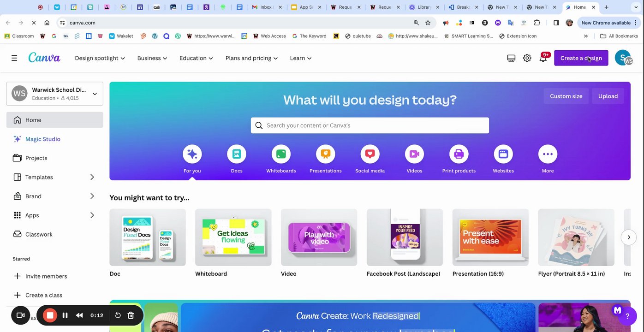Go to Home in the sidebar
Screen dimensions: 644x332
tap(55, 120)
